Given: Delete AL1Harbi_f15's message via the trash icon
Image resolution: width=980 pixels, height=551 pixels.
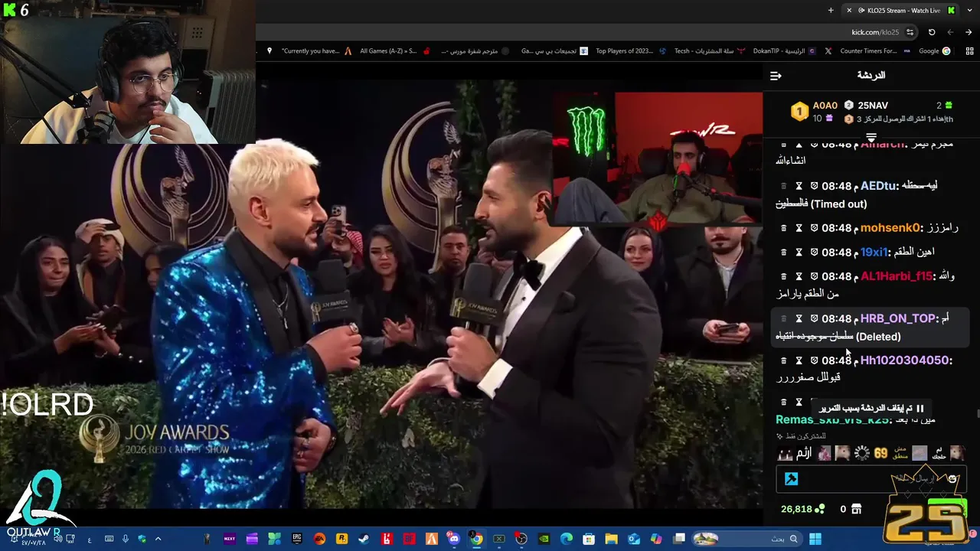Looking at the screenshot, I should coord(783,276).
